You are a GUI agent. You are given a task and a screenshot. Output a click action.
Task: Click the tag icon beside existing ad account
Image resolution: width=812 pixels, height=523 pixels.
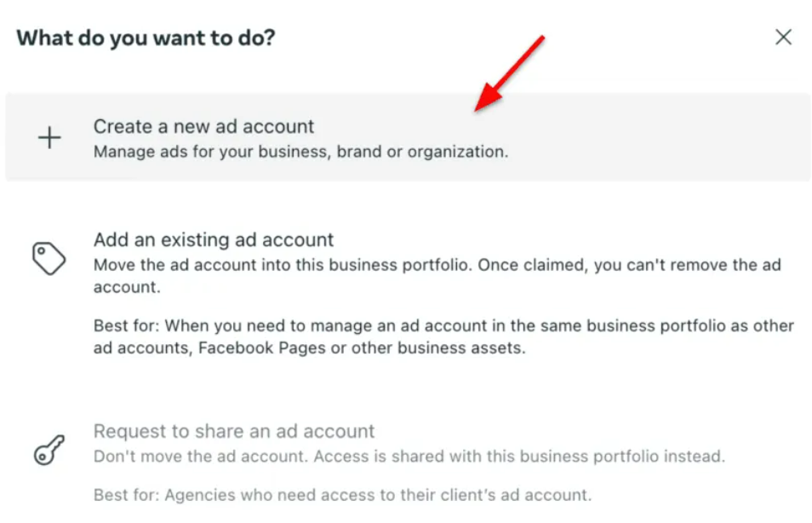point(49,257)
